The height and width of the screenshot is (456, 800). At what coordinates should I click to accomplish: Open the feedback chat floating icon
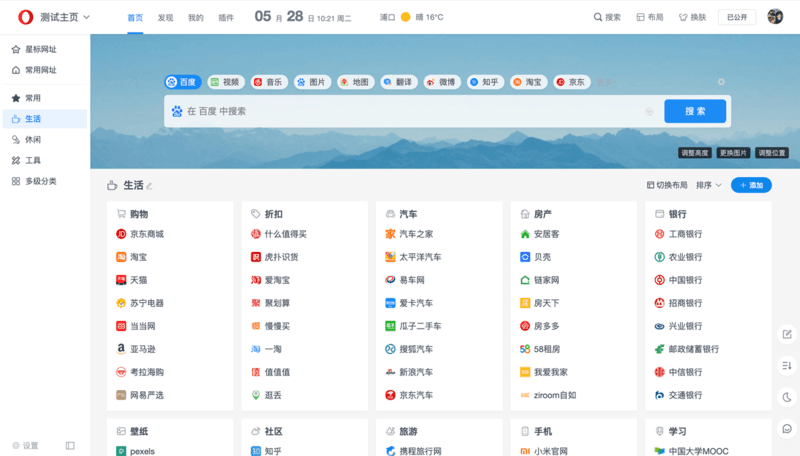click(787, 429)
